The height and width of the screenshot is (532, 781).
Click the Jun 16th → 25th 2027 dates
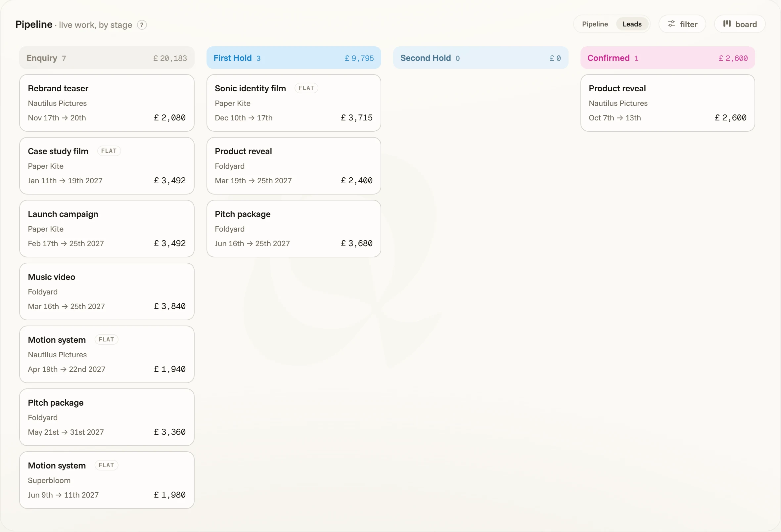253,243
